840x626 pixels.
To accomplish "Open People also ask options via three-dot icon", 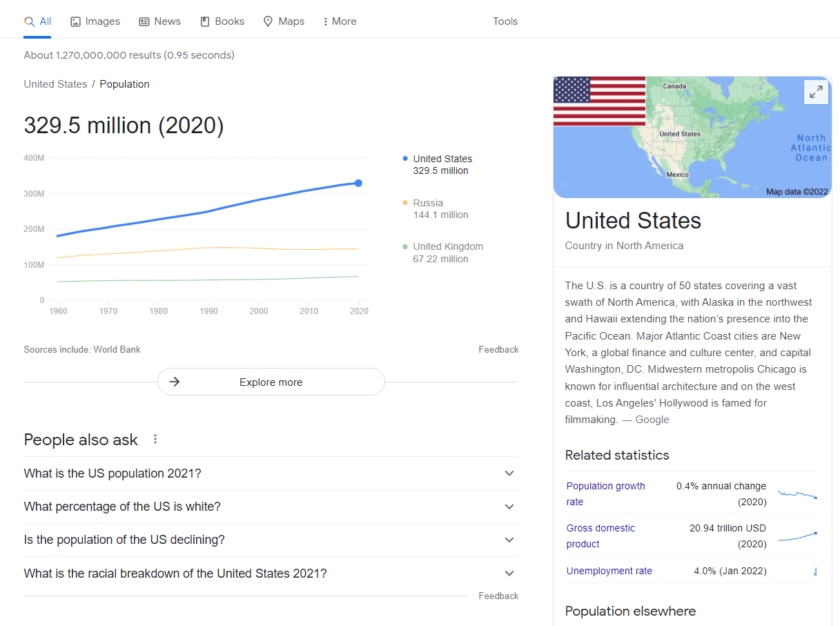I will click(155, 439).
